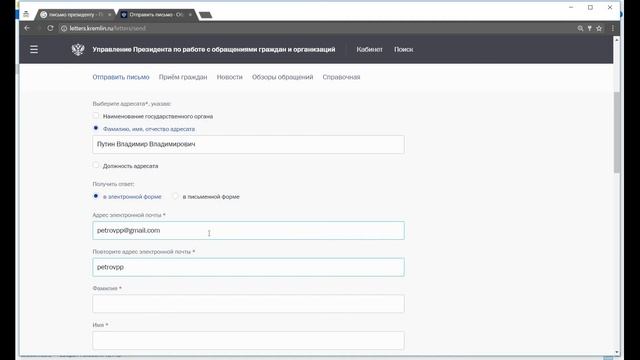The image size is (640, 360).
Task: Select the 'Отправить письмо' menu item
Action: [x=121, y=77]
